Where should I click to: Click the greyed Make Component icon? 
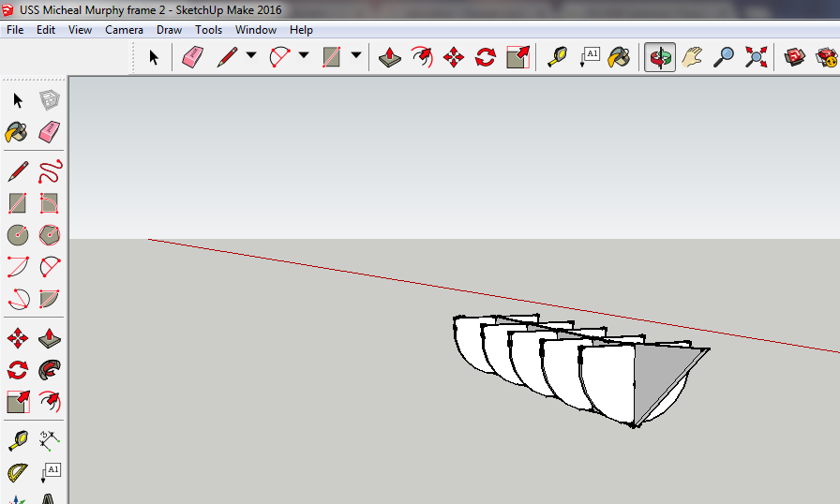[x=50, y=100]
